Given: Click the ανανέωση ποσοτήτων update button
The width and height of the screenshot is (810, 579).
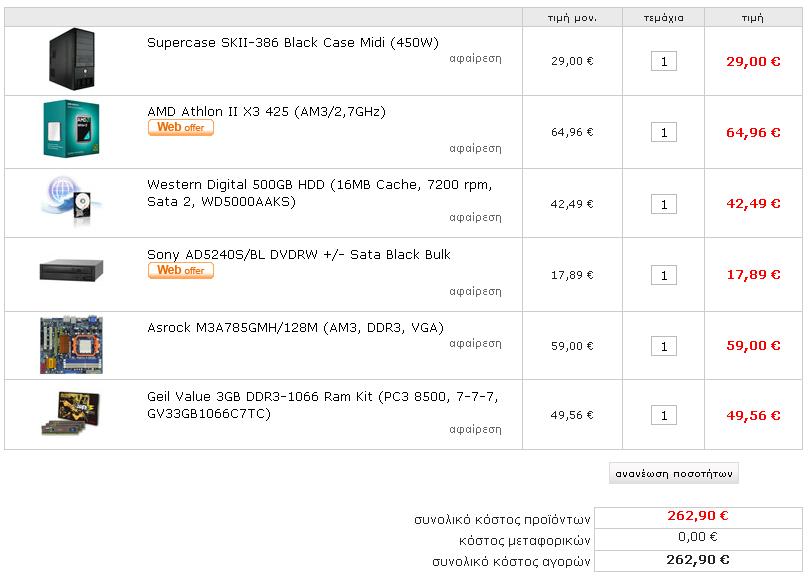Looking at the screenshot, I should click(x=674, y=473).
